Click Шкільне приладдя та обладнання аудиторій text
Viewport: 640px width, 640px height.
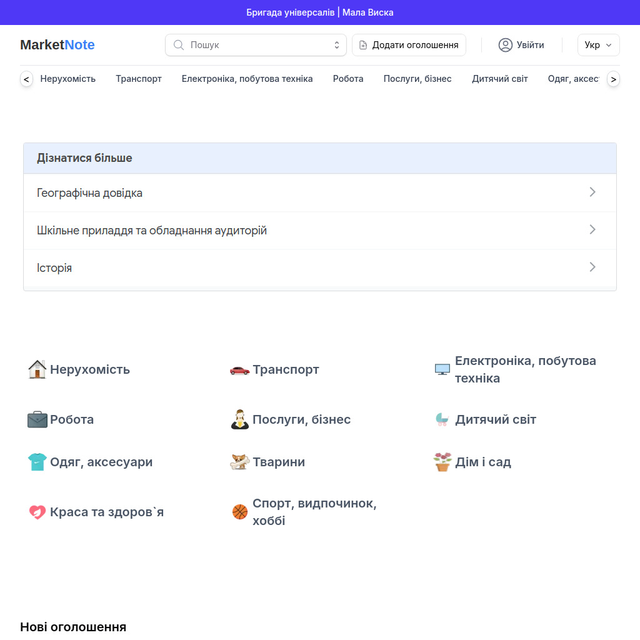click(151, 230)
